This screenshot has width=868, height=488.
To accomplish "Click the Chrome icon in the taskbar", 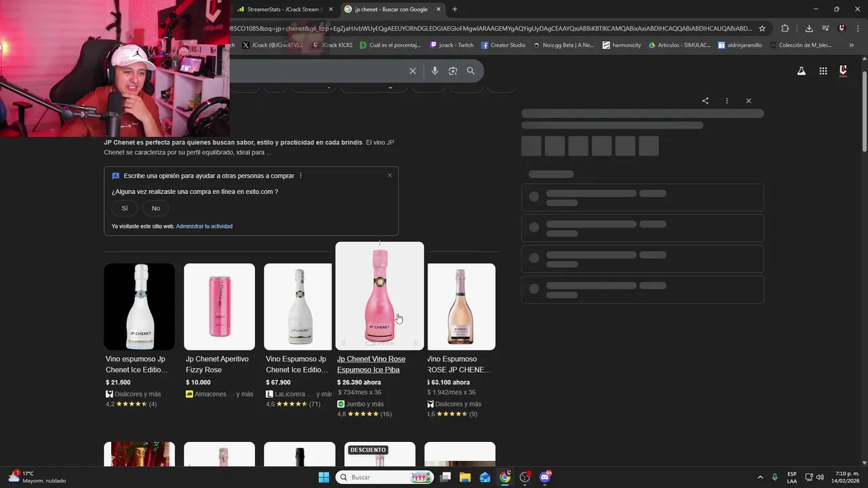I will tap(505, 477).
